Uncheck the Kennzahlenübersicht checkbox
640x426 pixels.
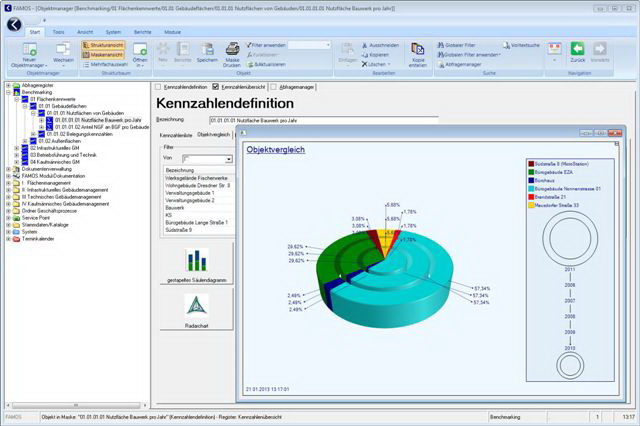(215, 88)
